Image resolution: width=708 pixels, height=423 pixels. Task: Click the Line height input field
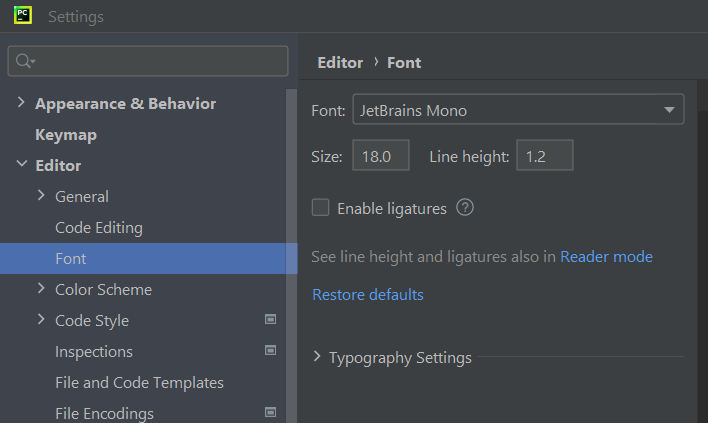tap(545, 155)
